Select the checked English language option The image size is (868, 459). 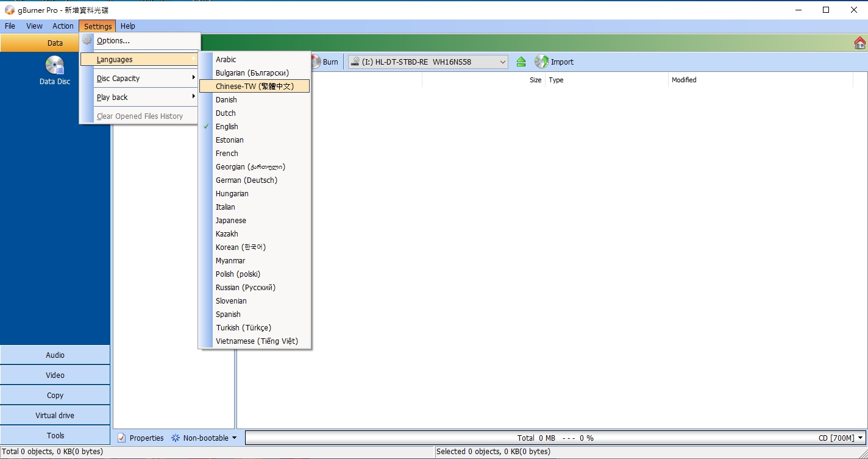pyautogui.click(x=227, y=127)
